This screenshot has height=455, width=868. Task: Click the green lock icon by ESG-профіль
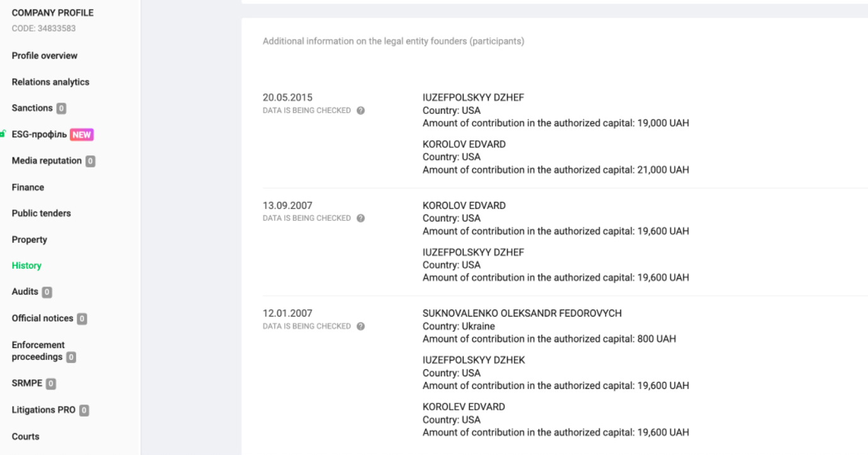4,134
